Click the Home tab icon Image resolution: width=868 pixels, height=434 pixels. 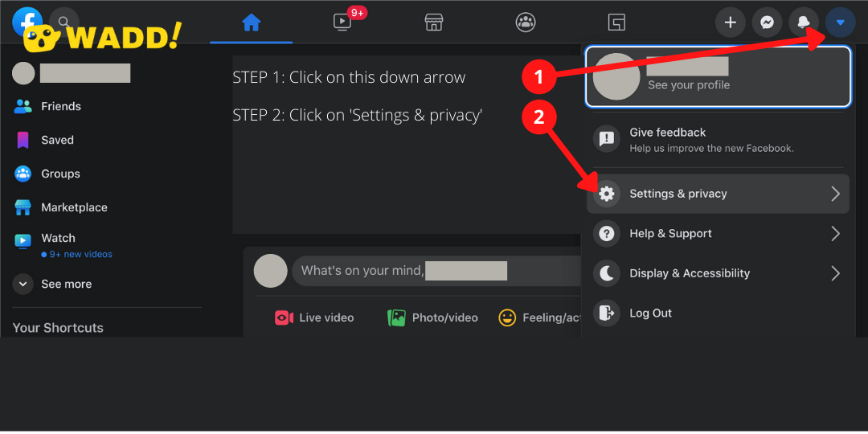[x=252, y=23]
